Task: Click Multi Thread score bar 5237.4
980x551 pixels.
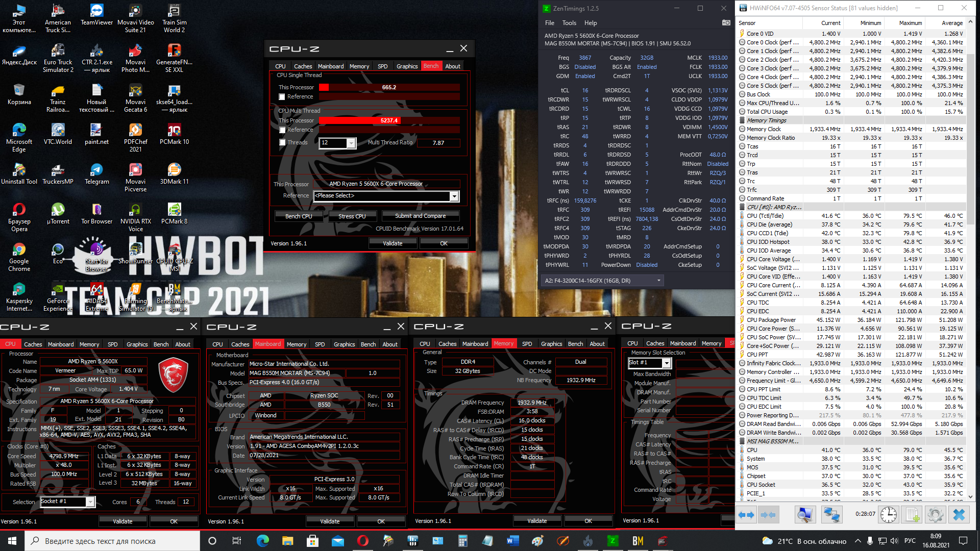Action: click(389, 120)
